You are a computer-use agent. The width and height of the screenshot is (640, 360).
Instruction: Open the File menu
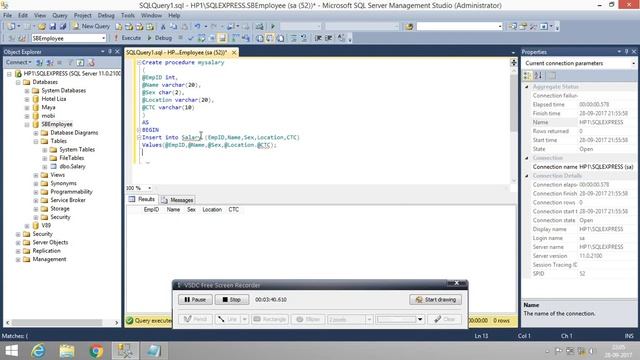point(7,15)
